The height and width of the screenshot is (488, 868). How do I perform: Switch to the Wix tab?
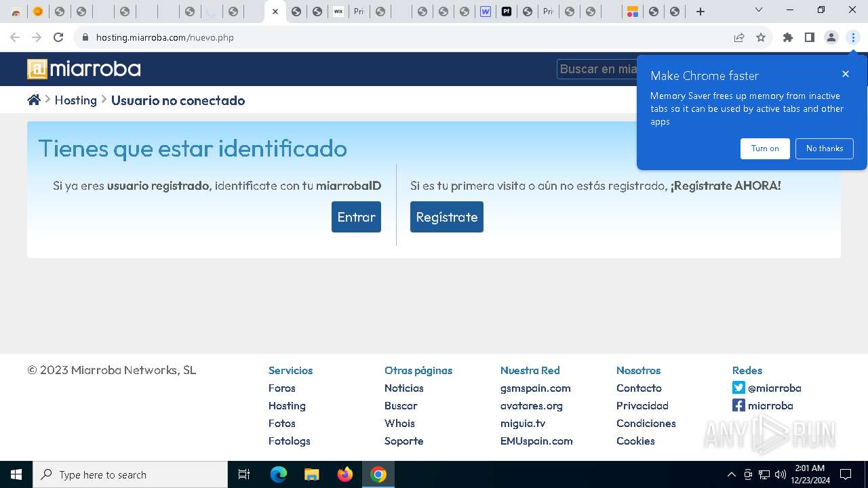coord(338,12)
